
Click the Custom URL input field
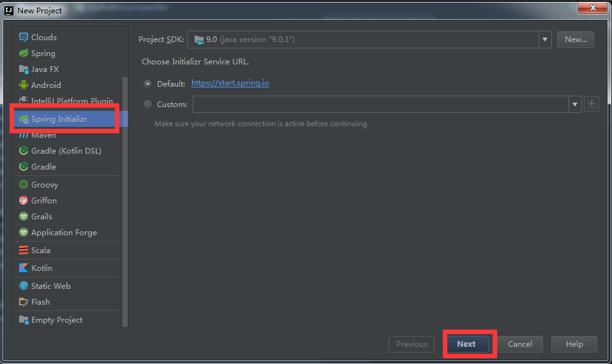pyautogui.click(x=381, y=104)
